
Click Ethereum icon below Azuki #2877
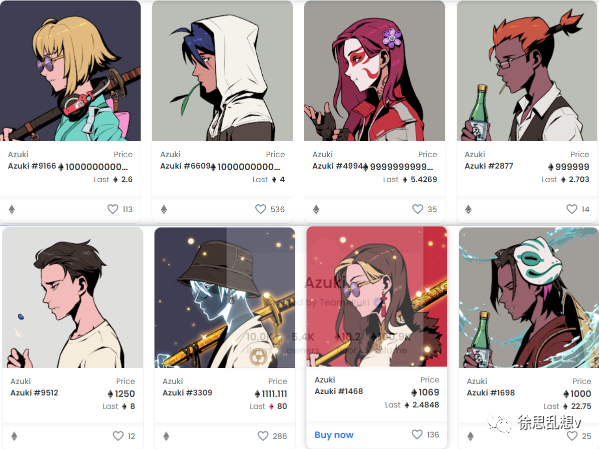[468, 209]
